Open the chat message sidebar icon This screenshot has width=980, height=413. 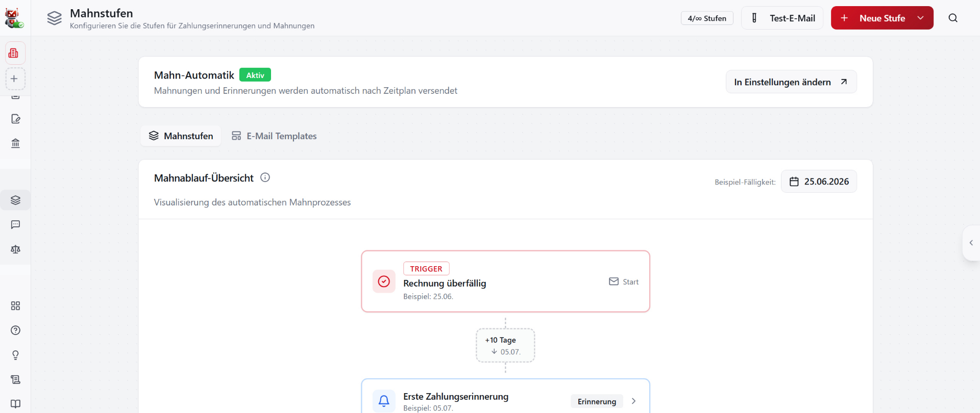[x=15, y=225]
